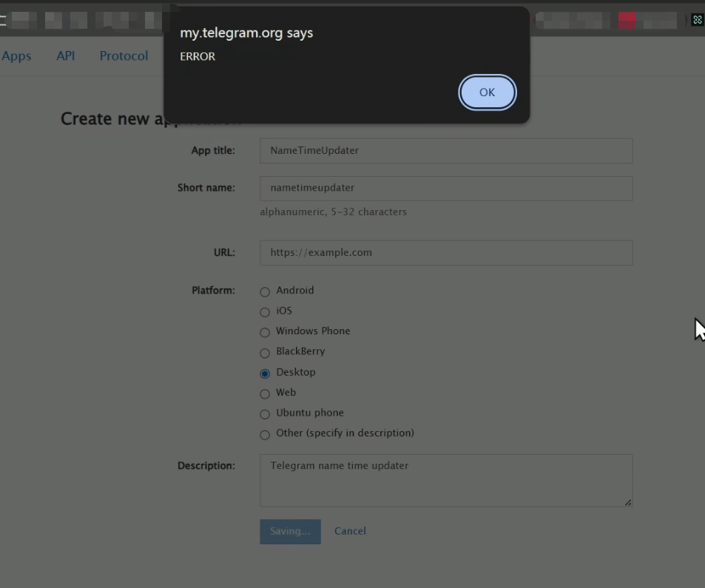Select the iOS platform option
This screenshot has width=705, height=588.
click(x=265, y=312)
